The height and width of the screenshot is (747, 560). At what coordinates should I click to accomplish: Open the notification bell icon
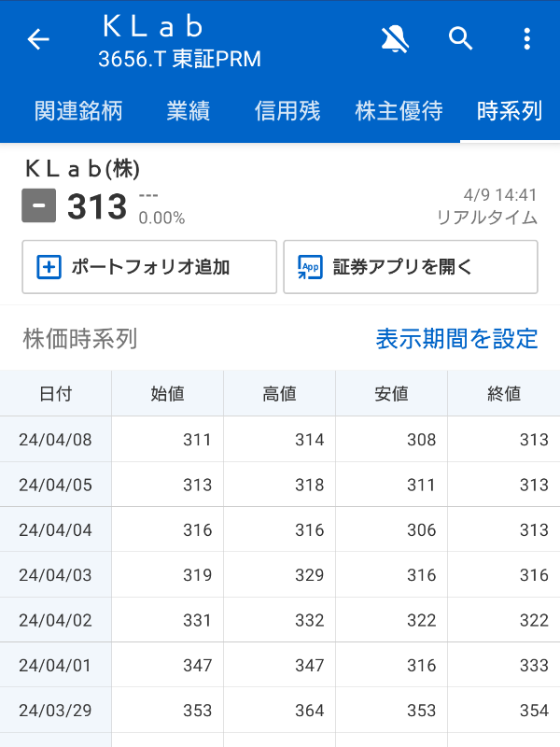pyautogui.click(x=396, y=40)
